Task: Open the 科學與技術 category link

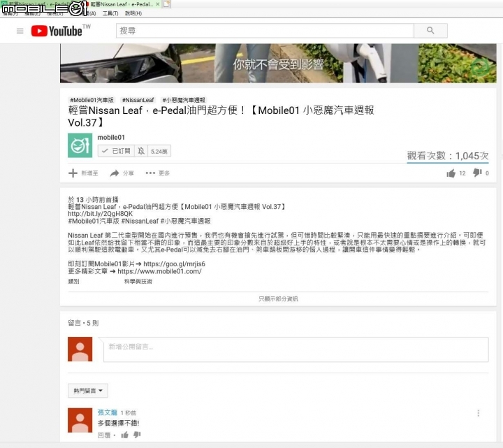Action: click(x=138, y=282)
